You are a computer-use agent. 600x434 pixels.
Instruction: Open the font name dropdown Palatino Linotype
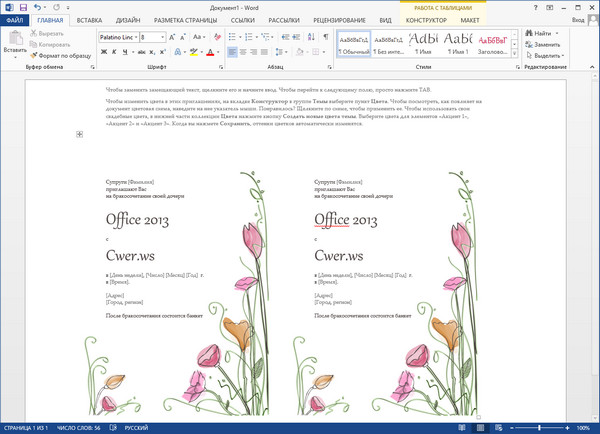pyautogui.click(x=134, y=36)
